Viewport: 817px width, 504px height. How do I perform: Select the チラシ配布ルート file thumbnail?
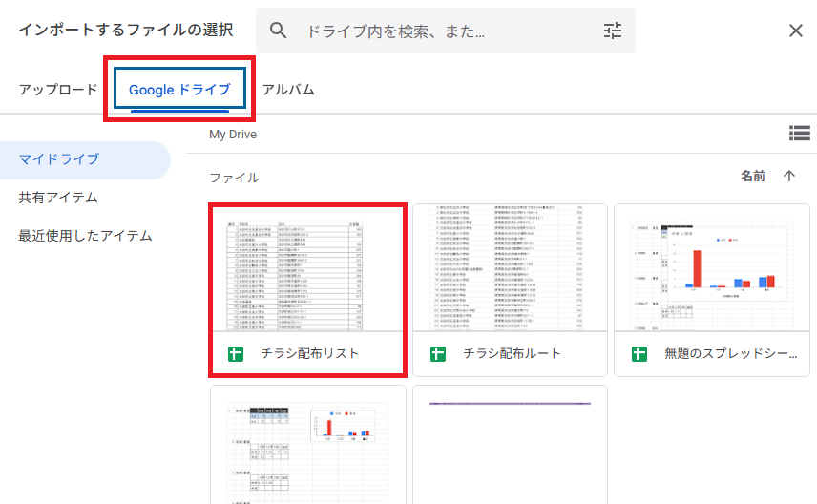(510, 267)
